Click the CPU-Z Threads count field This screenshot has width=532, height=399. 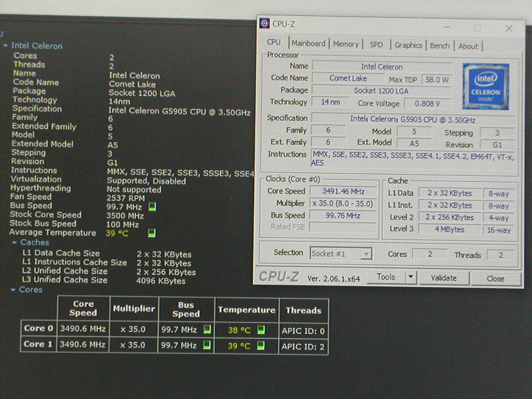(501, 255)
